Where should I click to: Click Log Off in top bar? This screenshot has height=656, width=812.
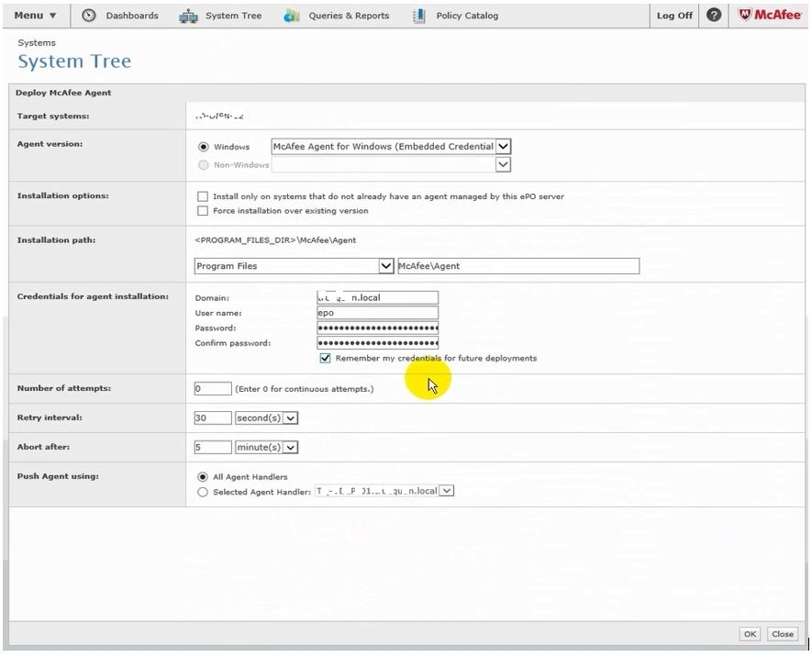[674, 16]
